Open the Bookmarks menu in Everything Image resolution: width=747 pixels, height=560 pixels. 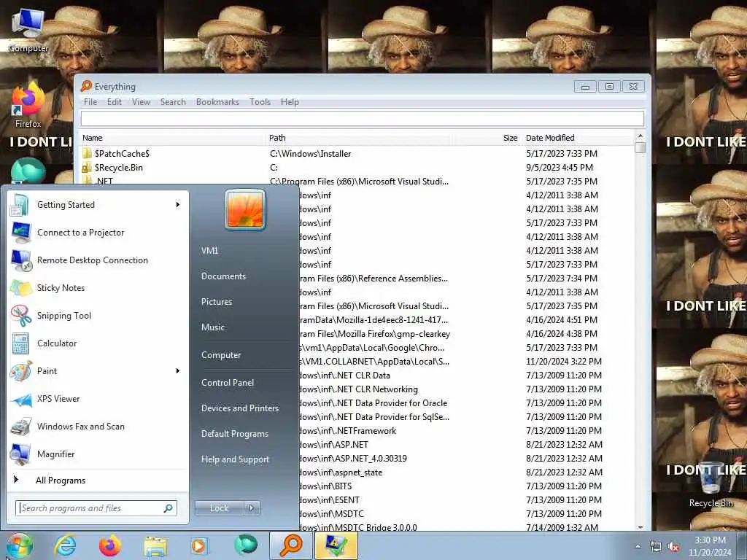point(217,102)
